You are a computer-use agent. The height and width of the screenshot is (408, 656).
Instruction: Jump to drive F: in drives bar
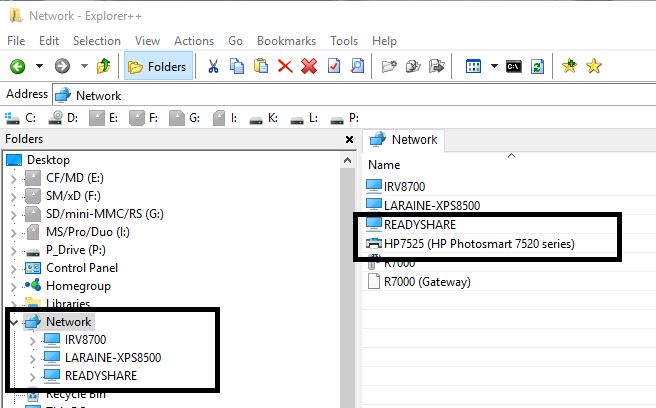pyautogui.click(x=144, y=118)
